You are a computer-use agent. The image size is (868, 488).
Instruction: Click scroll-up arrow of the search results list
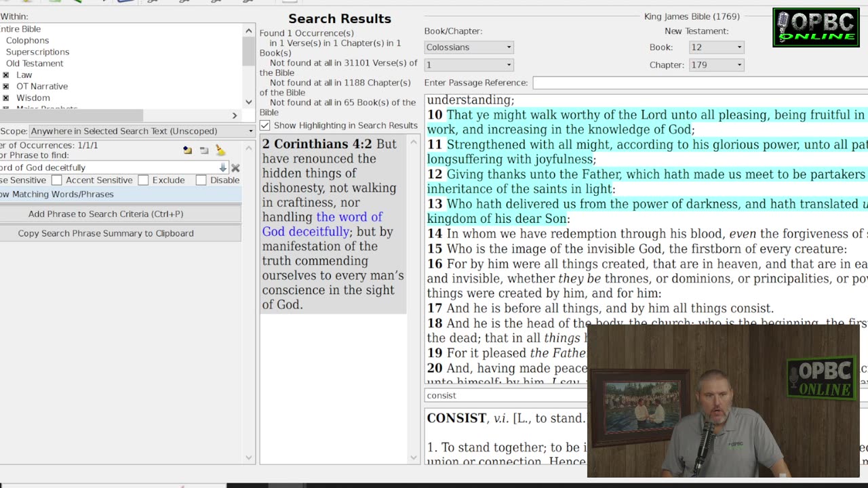(414, 142)
